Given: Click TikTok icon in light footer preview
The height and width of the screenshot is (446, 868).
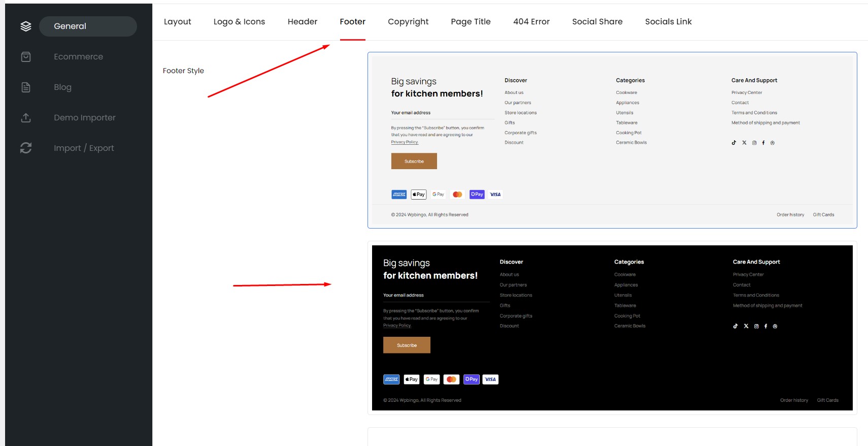Looking at the screenshot, I should [x=733, y=143].
